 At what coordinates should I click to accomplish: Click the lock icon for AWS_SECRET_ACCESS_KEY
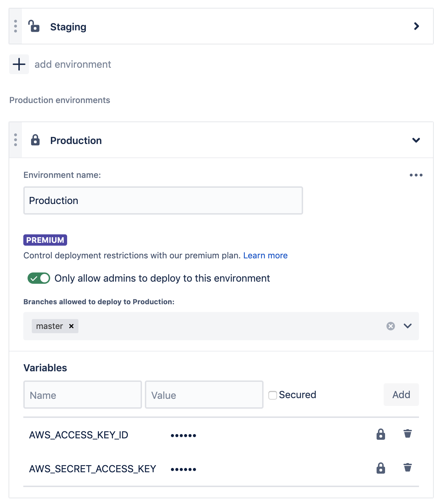click(x=380, y=468)
